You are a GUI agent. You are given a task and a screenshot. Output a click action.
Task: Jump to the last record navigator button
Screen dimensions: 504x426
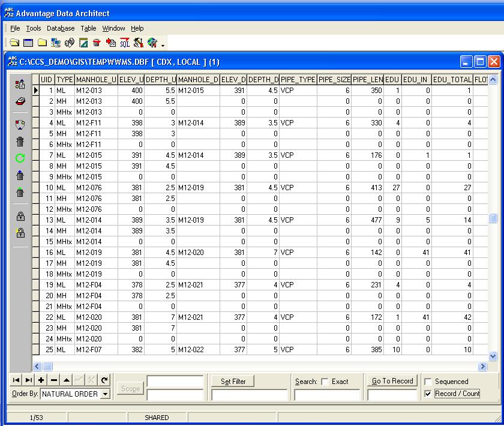[29, 380]
